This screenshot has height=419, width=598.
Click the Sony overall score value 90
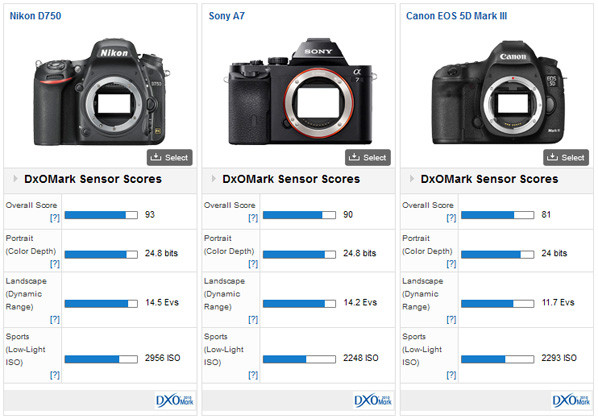(x=348, y=215)
